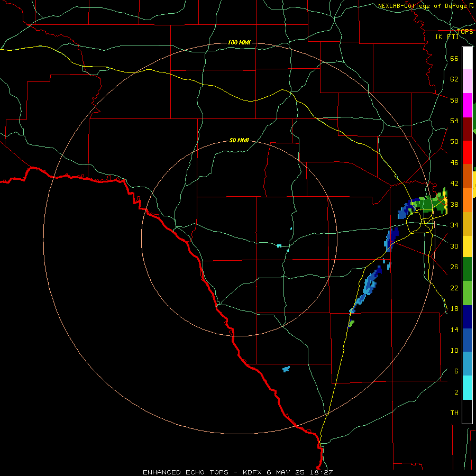Click the navy swatch between 18 and 14

(467, 317)
